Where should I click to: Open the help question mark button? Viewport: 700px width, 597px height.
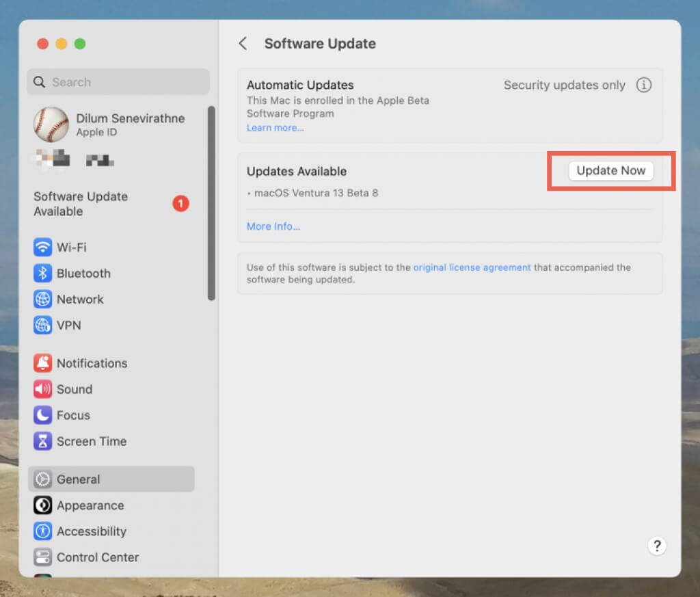pyautogui.click(x=657, y=546)
